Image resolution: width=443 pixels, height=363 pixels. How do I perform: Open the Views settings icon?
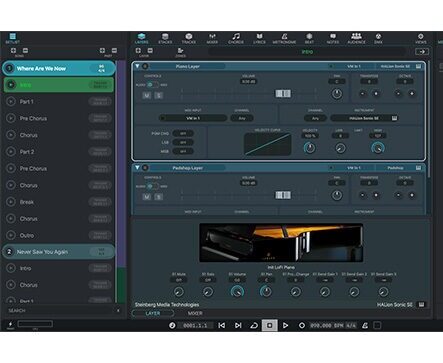(x=421, y=36)
